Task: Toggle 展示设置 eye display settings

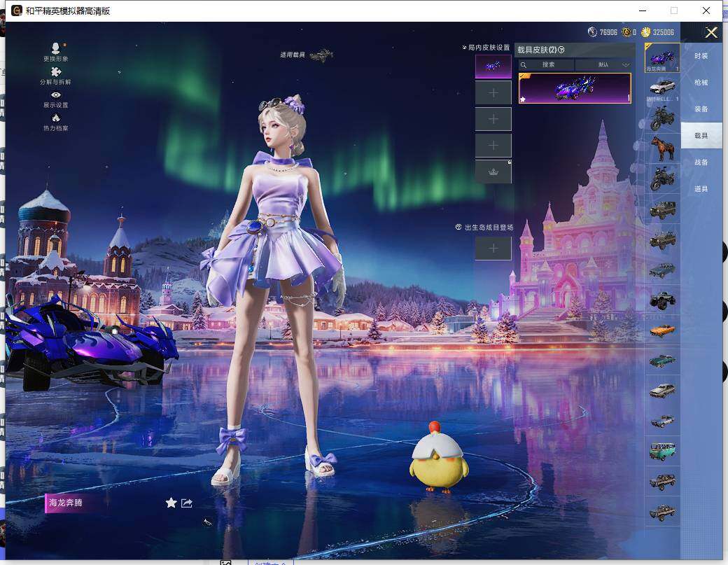Action: point(55,95)
